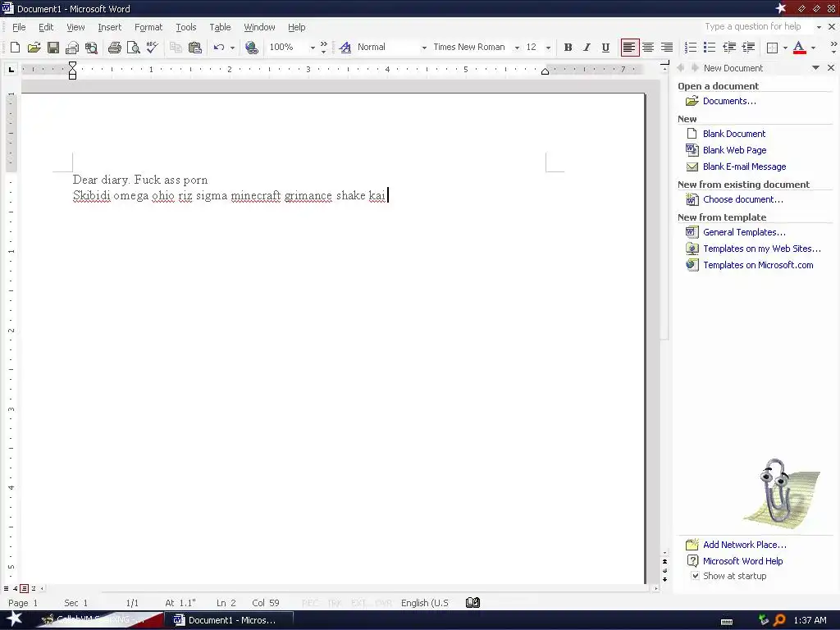Click the Open folder toolbar icon
840x630 pixels.
pyautogui.click(x=34, y=48)
